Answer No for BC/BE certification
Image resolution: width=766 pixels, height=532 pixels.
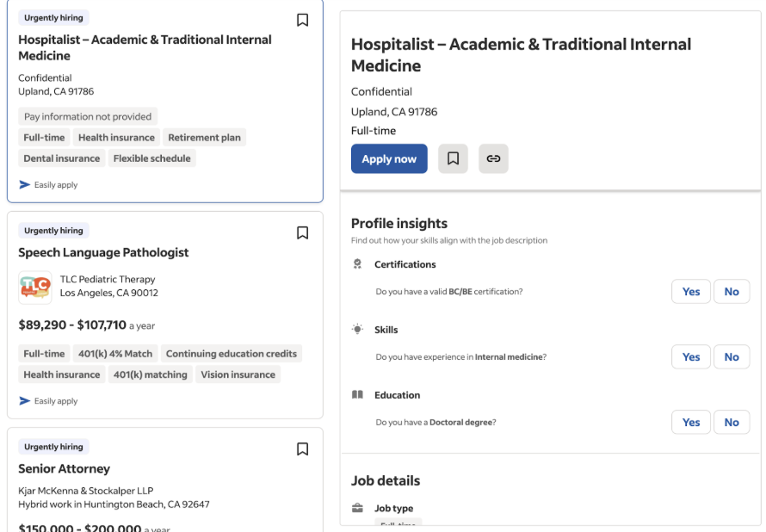click(732, 291)
